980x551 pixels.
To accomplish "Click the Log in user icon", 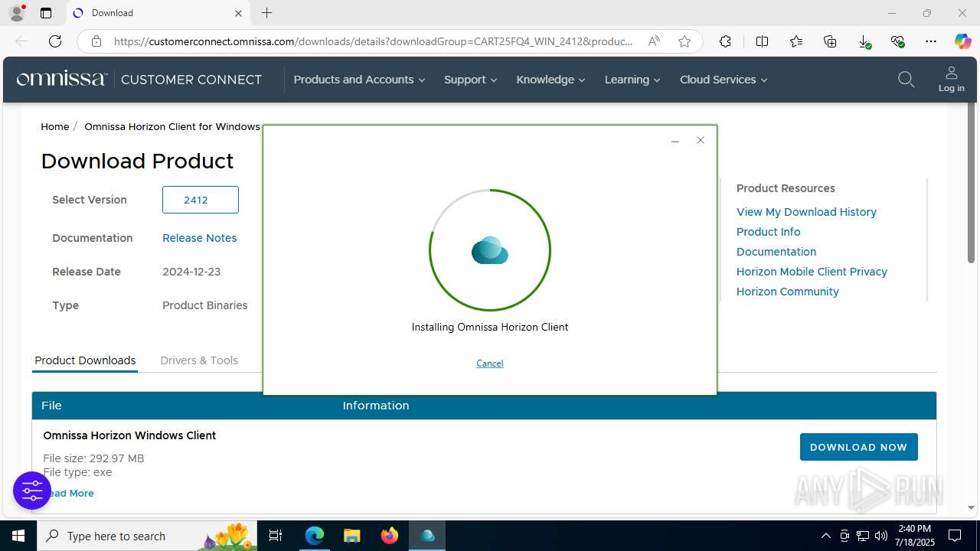I will click(x=951, y=79).
